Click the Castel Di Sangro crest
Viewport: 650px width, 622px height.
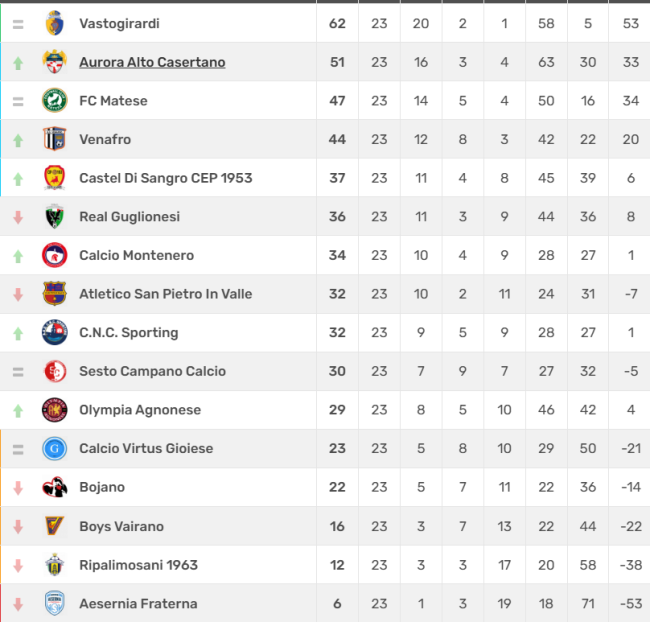pos(55,177)
